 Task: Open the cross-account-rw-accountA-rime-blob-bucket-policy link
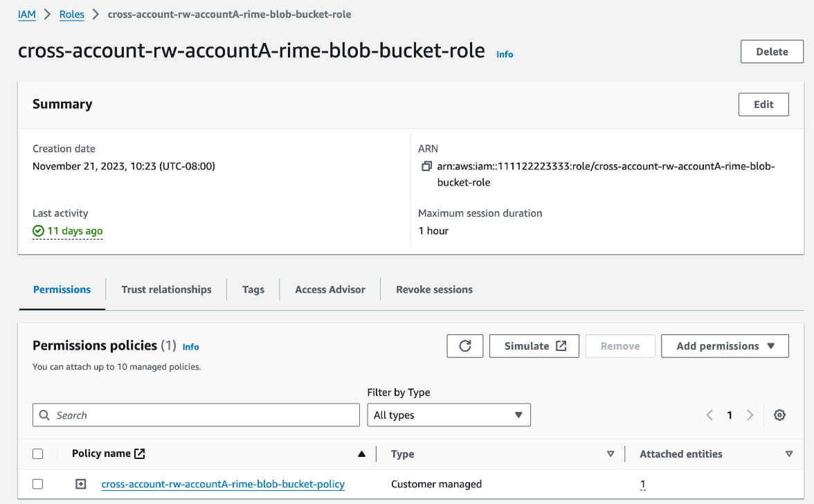pyautogui.click(x=223, y=484)
